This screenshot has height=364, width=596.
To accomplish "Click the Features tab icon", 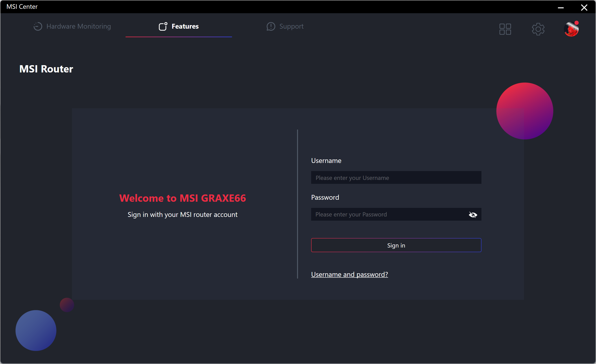I will (x=163, y=26).
